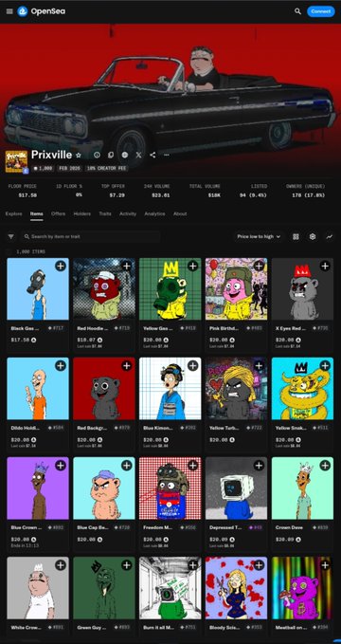Image resolution: width=341 pixels, height=644 pixels.
Task: Open Prixville's X (Twitter) profile
Action: pyautogui.click(x=138, y=155)
